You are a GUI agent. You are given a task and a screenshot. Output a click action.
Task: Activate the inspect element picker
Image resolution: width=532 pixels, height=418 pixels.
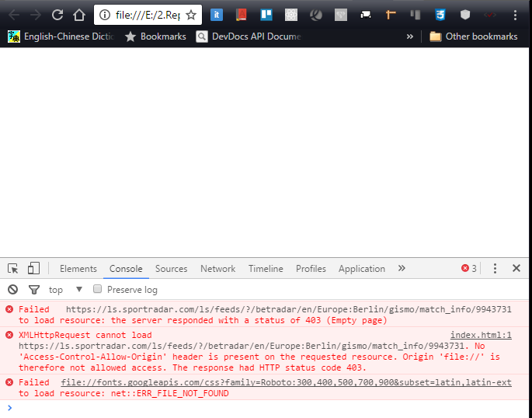coord(13,269)
